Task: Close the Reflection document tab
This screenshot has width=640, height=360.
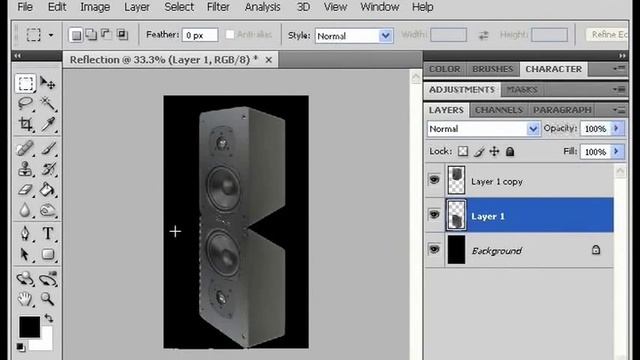Action: 269,60
